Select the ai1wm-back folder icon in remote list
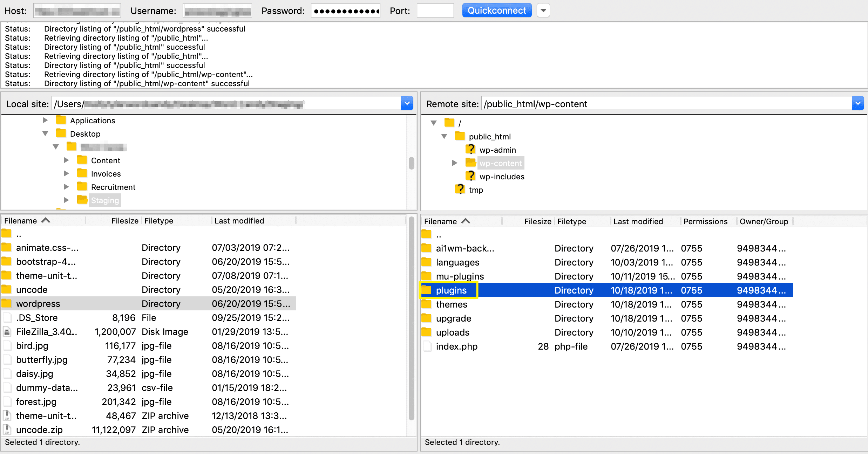868x454 pixels. tap(426, 248)
